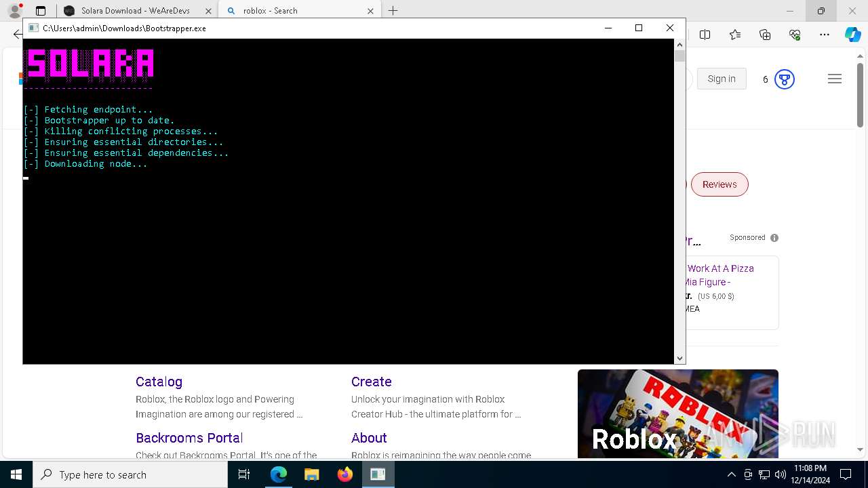This screenshot has height=488, width=868.
Task: Click the Sponsored info icon
Action: point(774,238)
